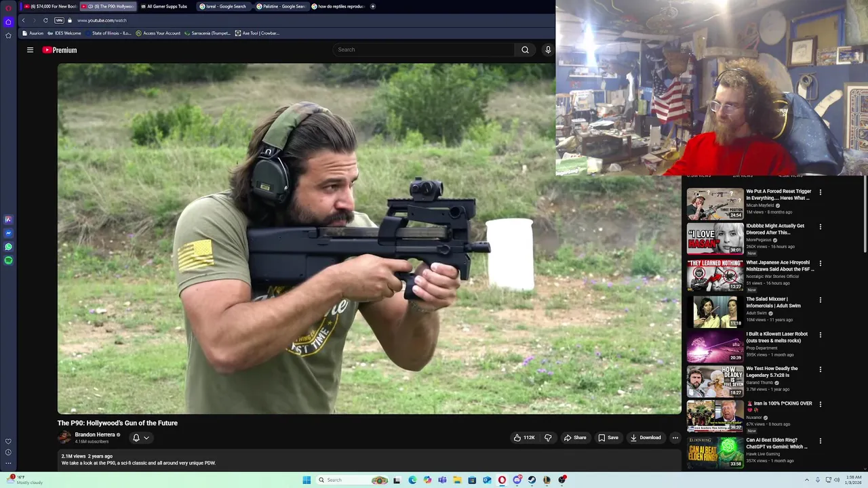The width and height of the screenshot is (868, 488).
Task: Click the YouTube search input field
Action: click(x=424, y=49)
